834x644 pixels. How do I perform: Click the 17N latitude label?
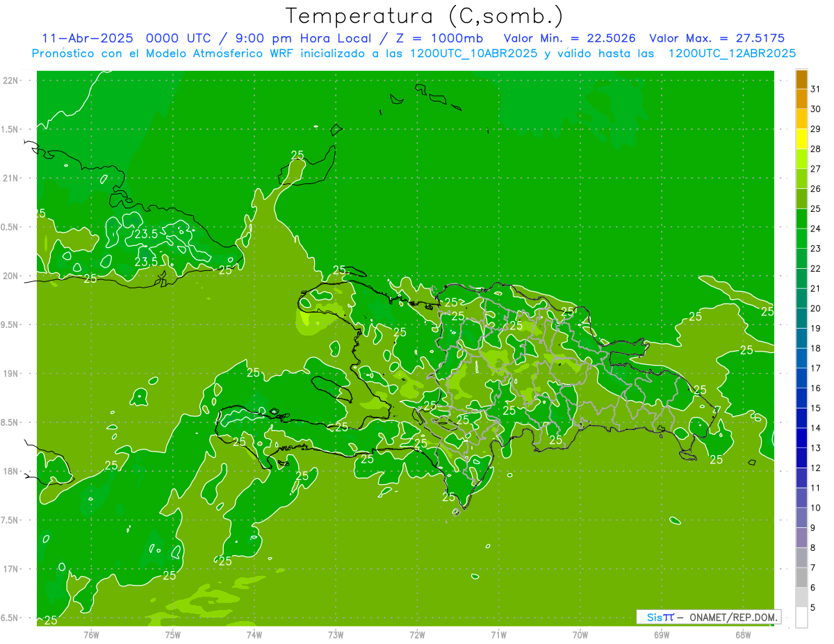point(12,569)
